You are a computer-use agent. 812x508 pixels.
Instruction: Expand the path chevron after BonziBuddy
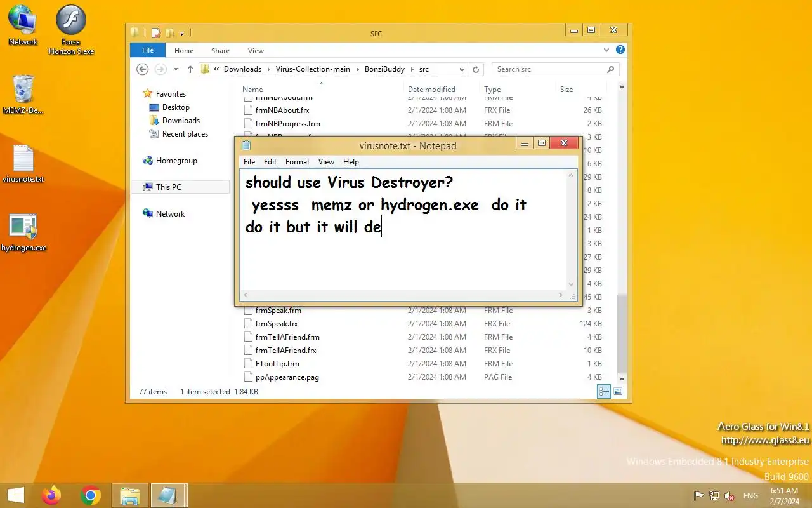coord(412,69)
